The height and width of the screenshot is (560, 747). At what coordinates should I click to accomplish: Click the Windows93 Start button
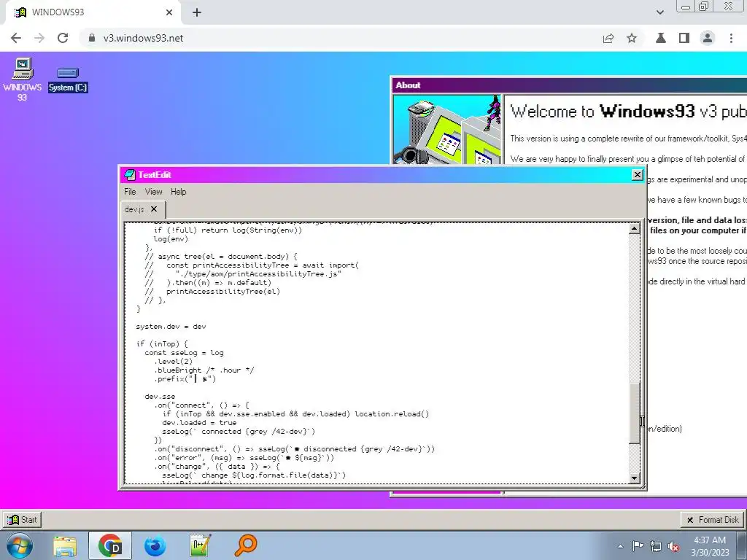(x=22, y=519)
